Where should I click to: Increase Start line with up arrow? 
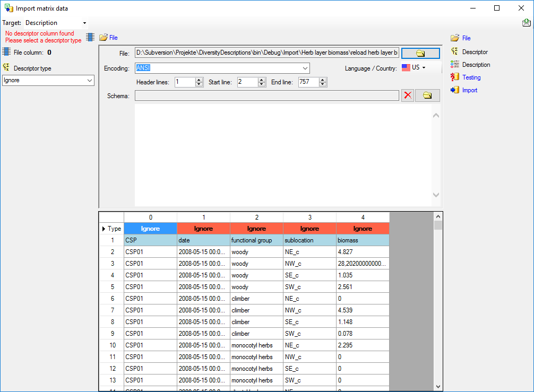pos(261,80)
